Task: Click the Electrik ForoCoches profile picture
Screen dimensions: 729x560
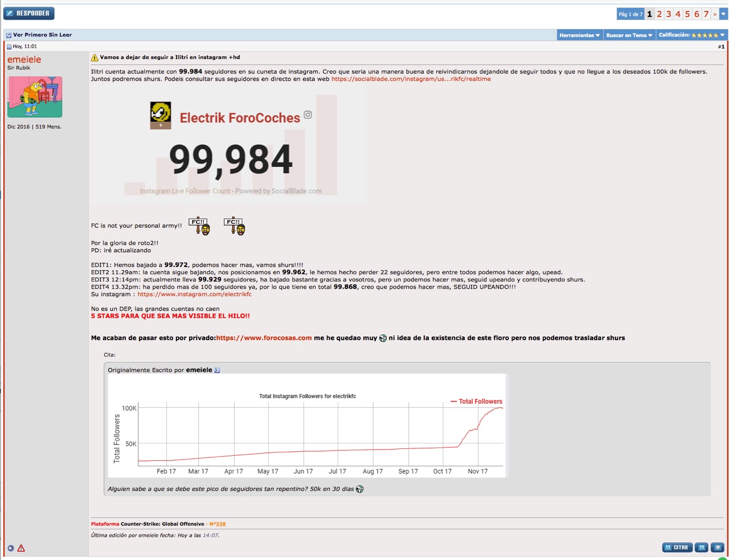Action: (x=161, y=115)
